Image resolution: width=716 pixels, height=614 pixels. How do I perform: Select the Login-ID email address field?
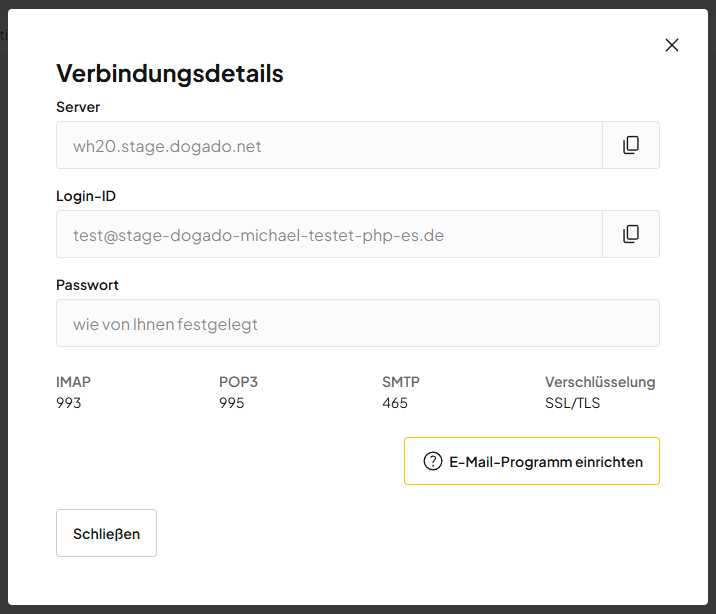[x=329, y=235]
